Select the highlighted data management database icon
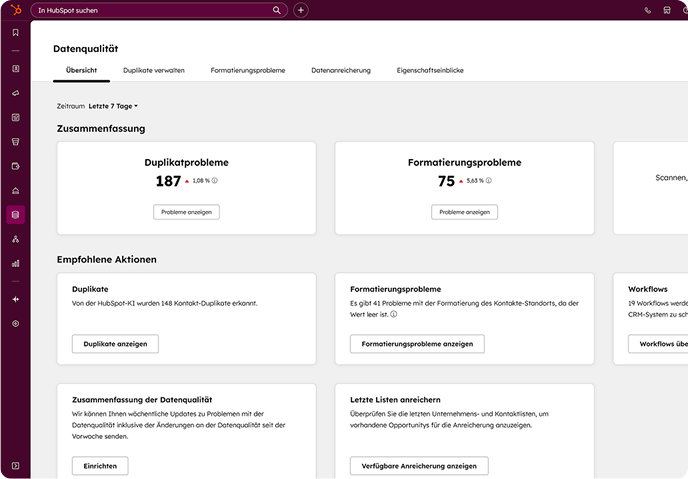Viewport: 688px width, 479px height. tap(15, 215)
